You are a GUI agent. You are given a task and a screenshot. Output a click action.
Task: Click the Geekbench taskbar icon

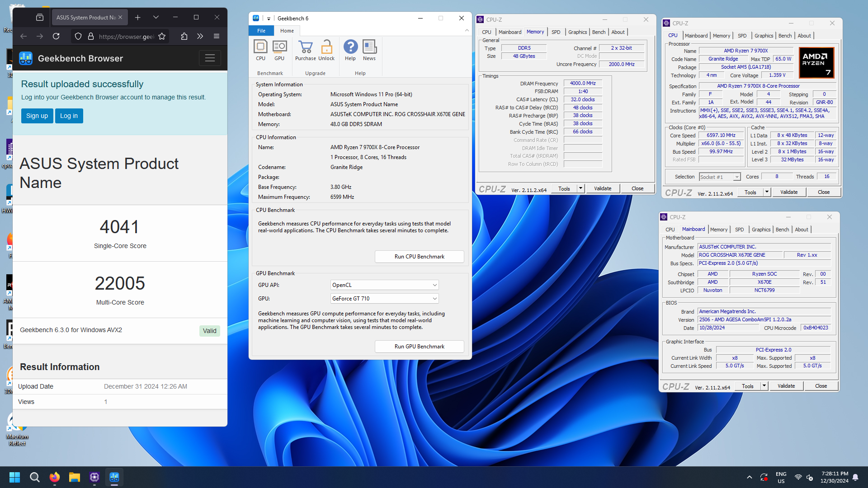(114, 477)
